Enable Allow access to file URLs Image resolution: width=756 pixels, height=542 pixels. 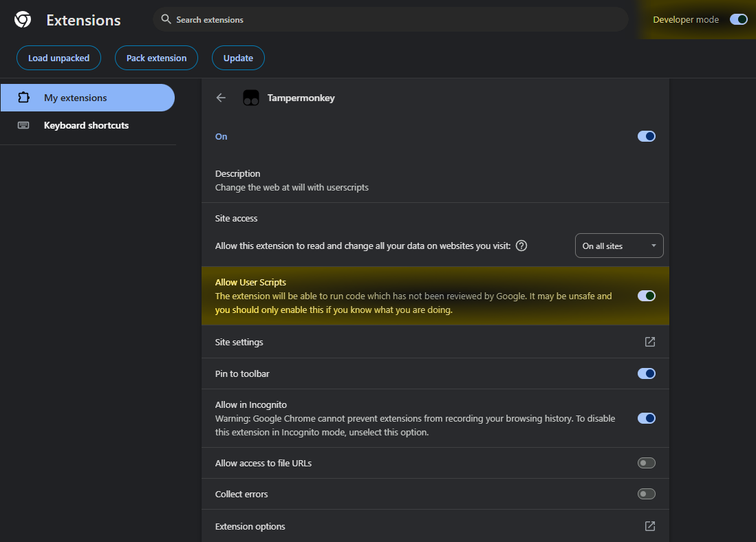646,463
